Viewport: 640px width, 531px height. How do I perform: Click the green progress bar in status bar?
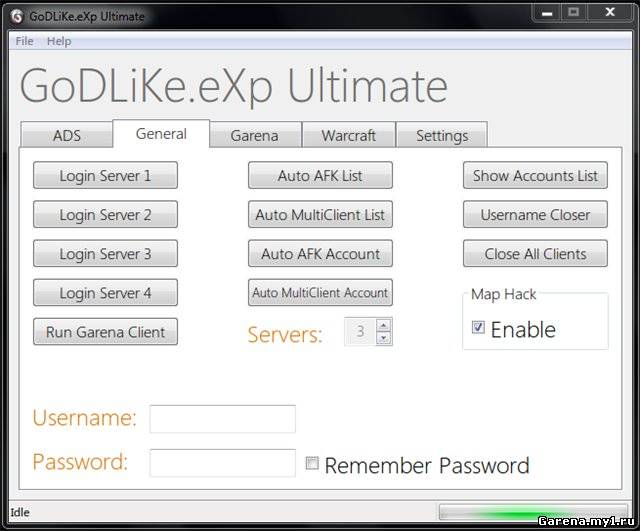tap(532, 513)
